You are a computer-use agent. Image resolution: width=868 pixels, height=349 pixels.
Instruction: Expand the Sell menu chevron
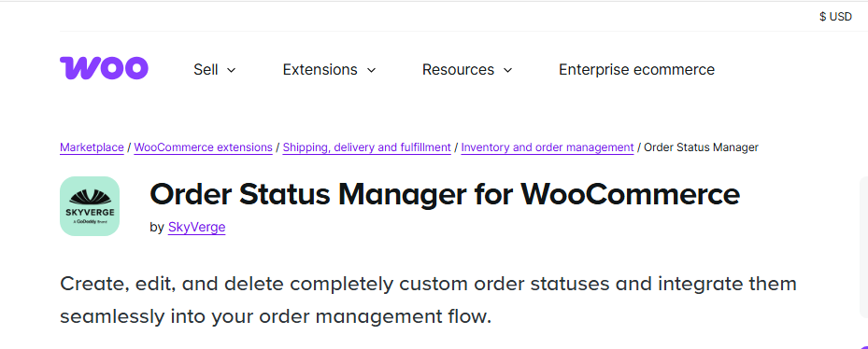click(x=232, y=70)
